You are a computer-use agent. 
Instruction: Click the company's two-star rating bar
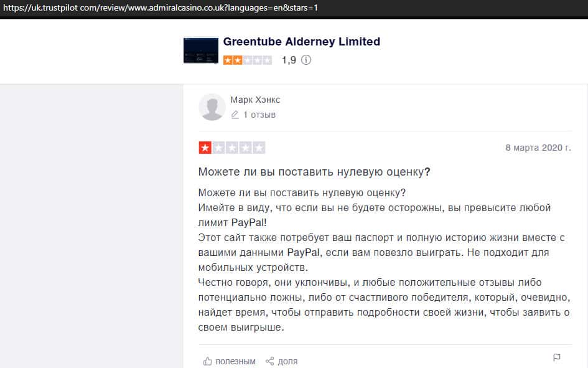[248, 60]
